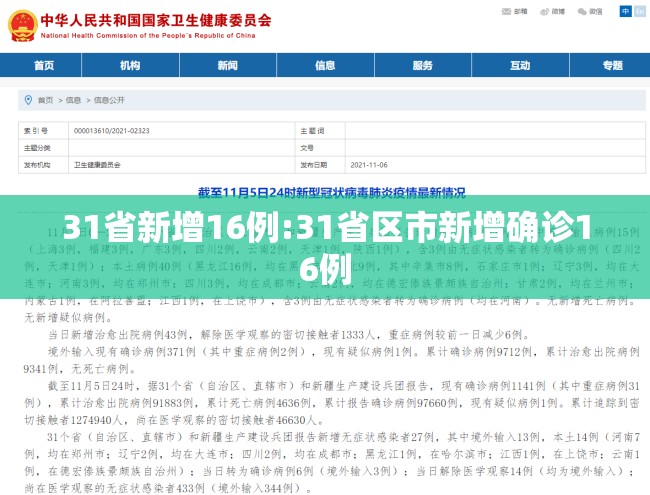Open the 信息 navigation tab
Screen dimensions: 650x495
325,65
